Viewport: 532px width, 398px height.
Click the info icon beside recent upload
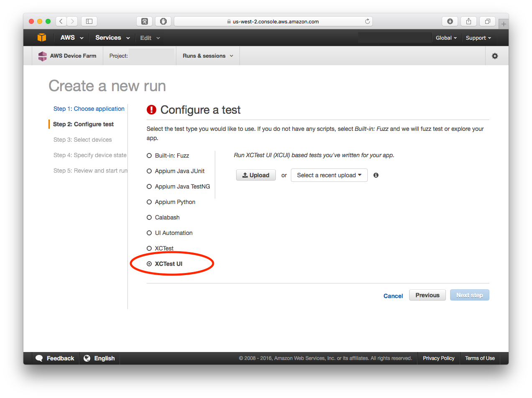[376, 175]
